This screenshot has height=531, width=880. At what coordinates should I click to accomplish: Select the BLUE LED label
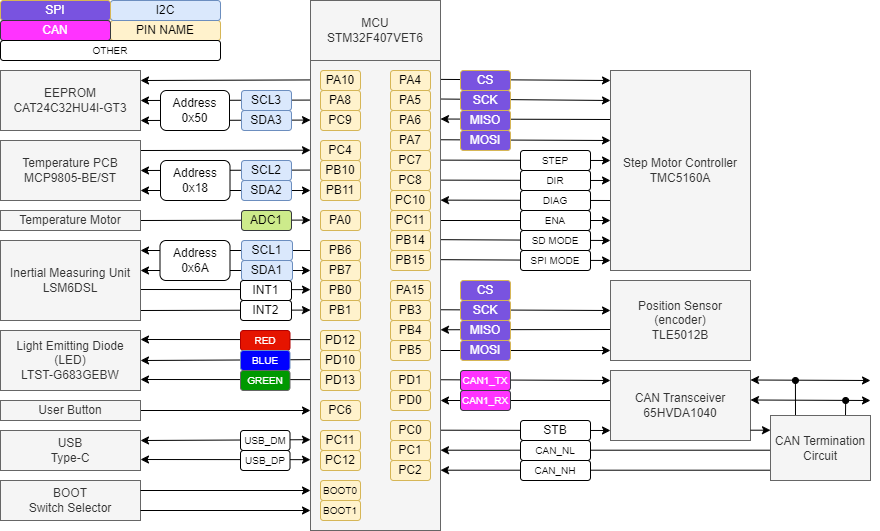pos(265,360)
